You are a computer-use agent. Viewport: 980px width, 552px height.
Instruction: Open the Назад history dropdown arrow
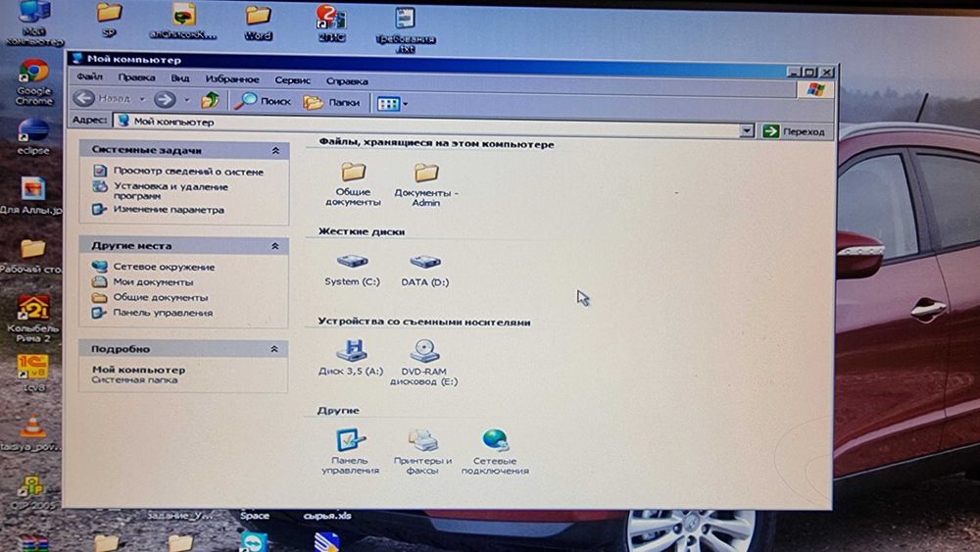(x=142, y=99)
